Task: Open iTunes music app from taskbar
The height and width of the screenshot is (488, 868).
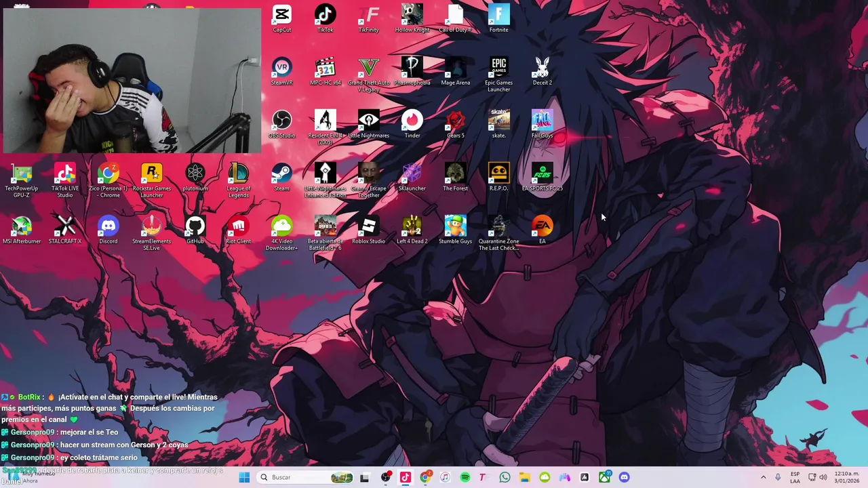Action: click(x=445, y=477)
